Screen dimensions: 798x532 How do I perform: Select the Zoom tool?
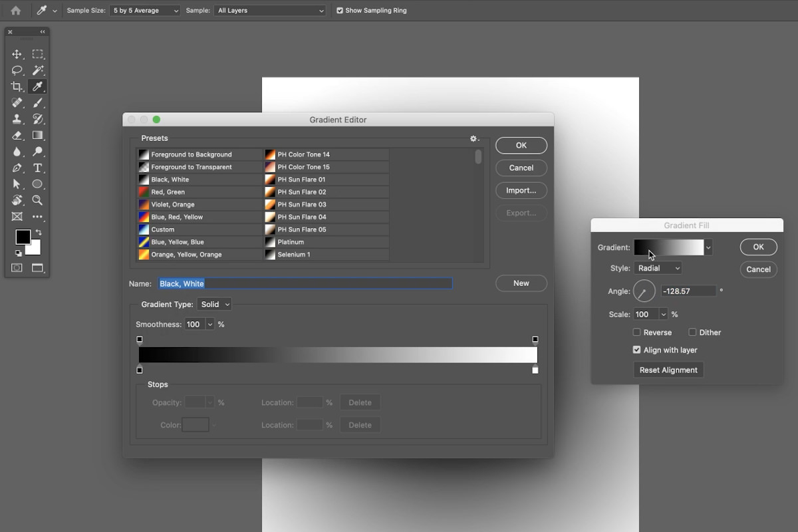point(38,200)
